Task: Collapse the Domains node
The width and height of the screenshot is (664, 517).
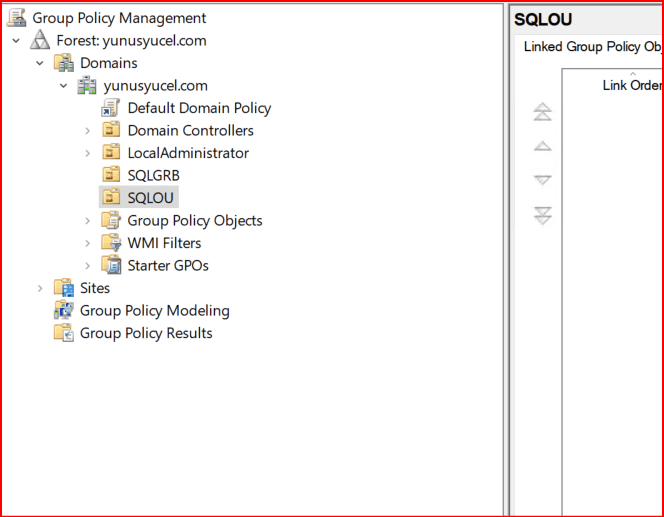Action: (40, 63)
